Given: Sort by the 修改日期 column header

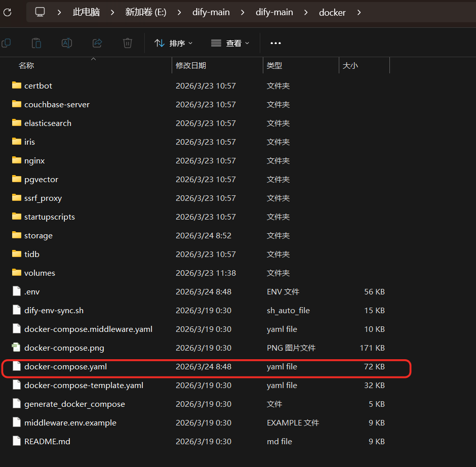Looking at the screenshot, I should 190,65.
